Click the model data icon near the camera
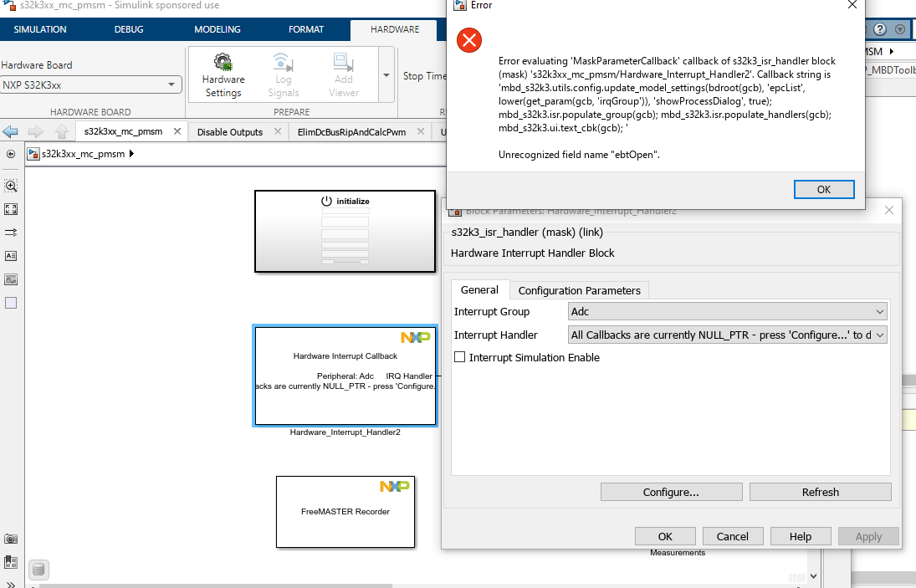This screenshot has height=588, width=916. tap(10, 562)
